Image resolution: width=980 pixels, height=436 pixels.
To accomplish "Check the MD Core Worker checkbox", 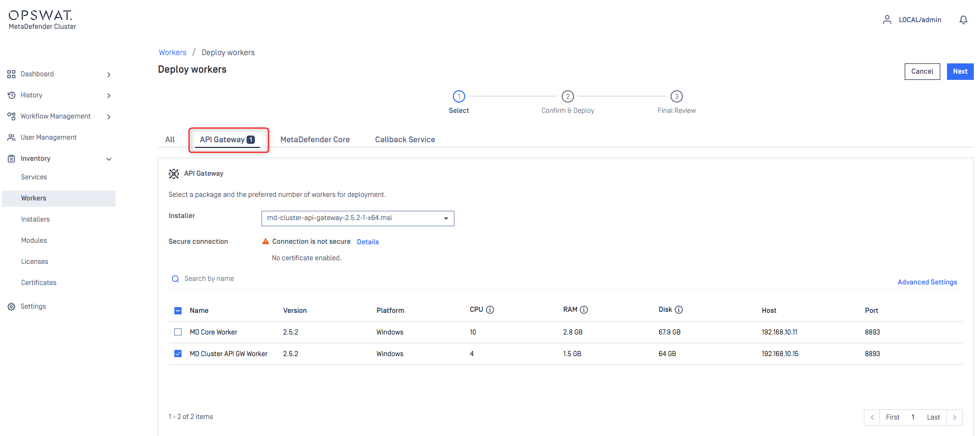I will (x=178, y=332).
